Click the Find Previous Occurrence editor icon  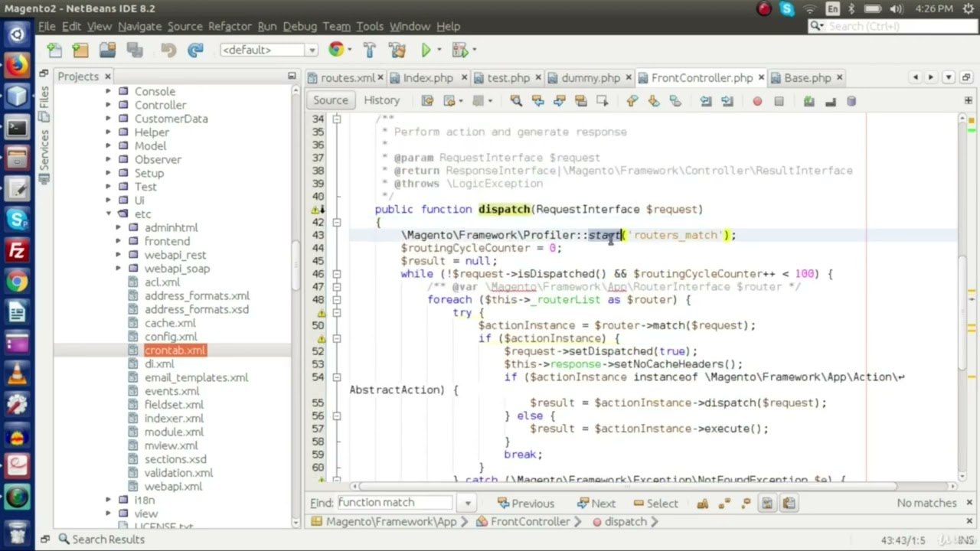(537, 100)
